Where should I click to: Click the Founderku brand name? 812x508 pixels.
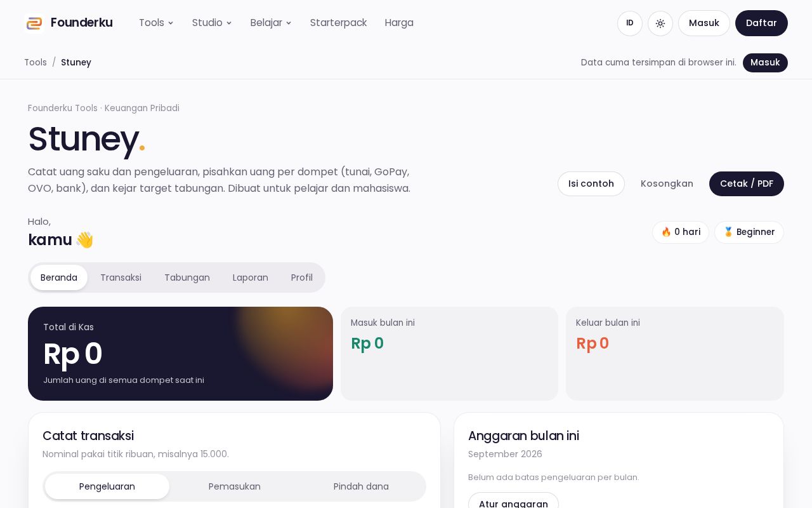(x=82, y=23)
